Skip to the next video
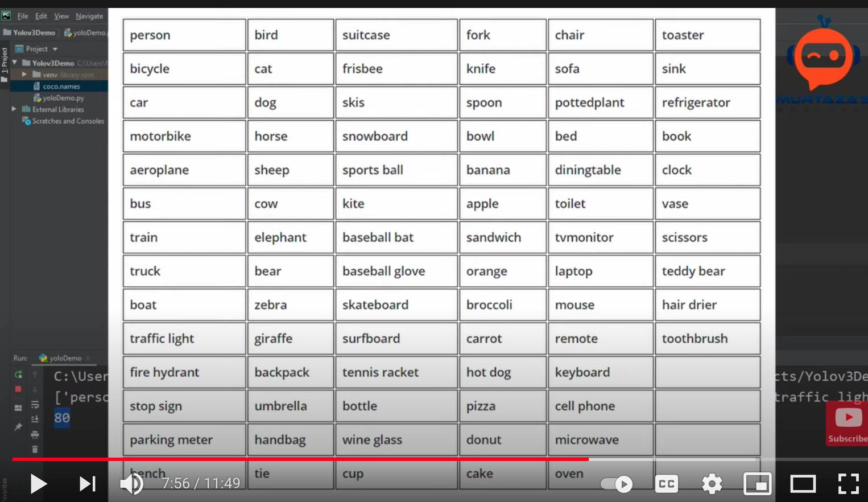Image resolution: width=868 pixels, height=502 pixels. pyautogui.click(x=87, y=484)
